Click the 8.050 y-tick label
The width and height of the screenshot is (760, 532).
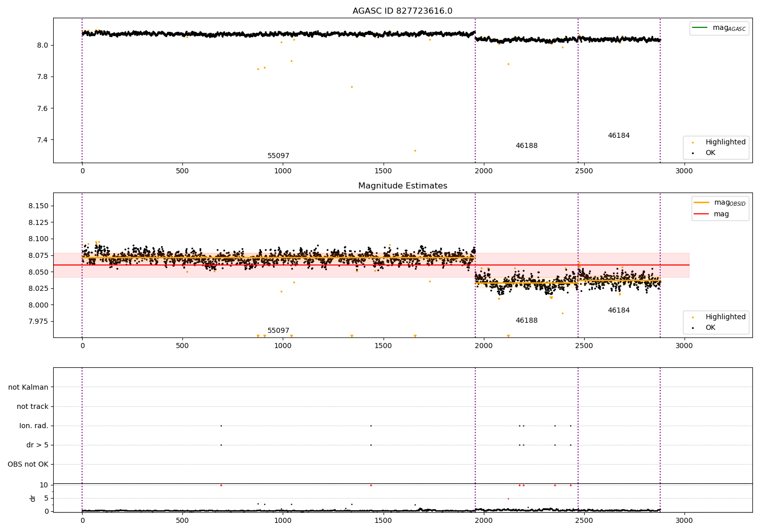click(x=39, y=272)
